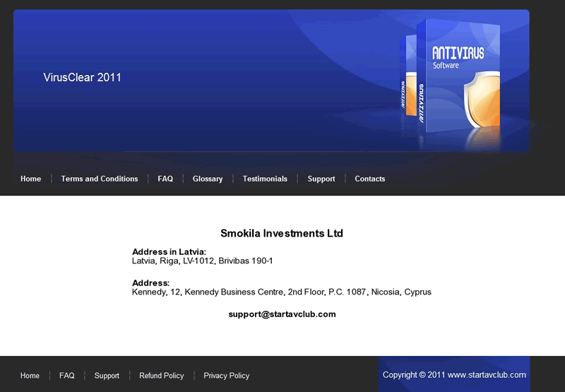Click the footer Home link
This screenshot has width=565, height=392.
(x=30, y=376)
